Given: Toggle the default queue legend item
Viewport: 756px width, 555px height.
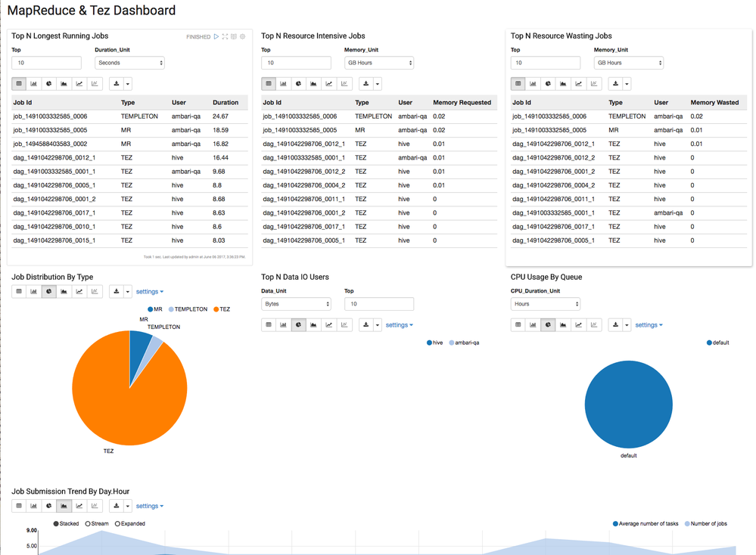Looking at the screenshot, I should (718, 343).
